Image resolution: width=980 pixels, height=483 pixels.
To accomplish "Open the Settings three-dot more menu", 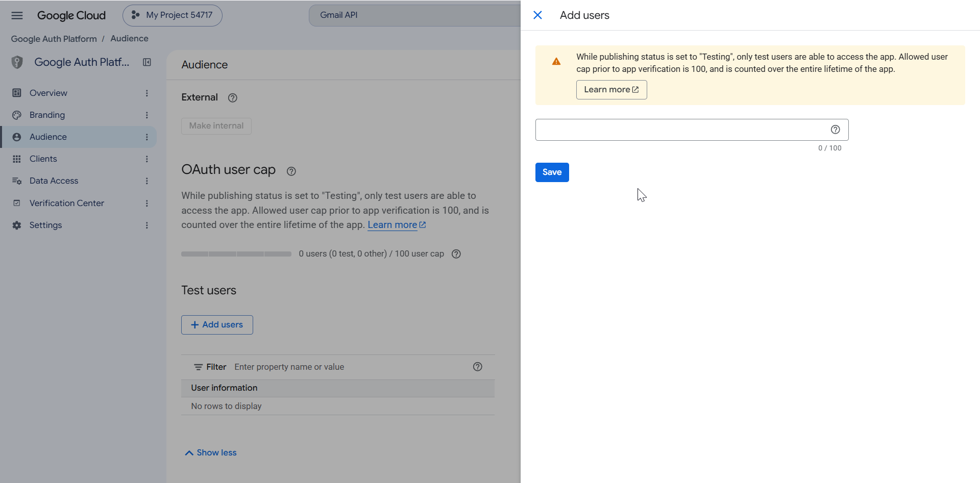I will pos(147,225).
